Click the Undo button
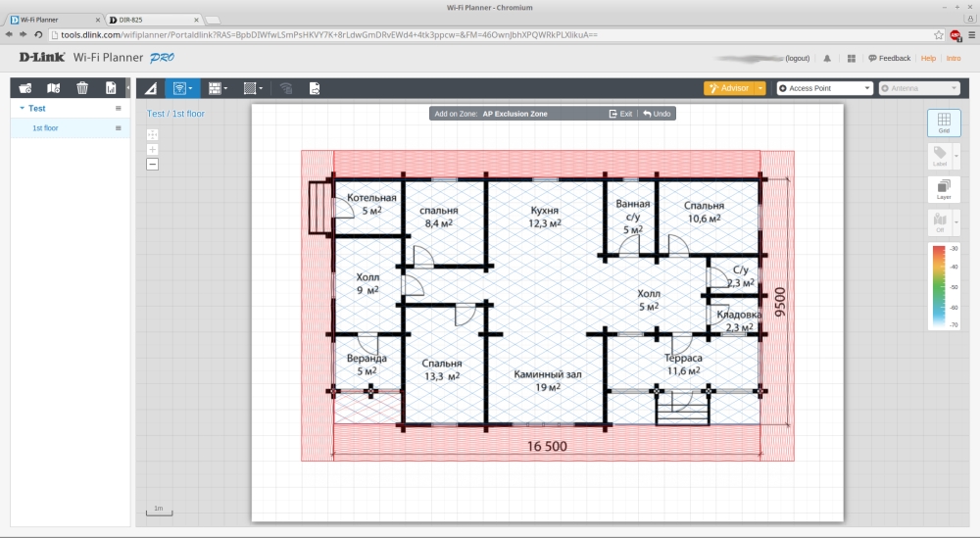The image size is (980, 538). click(x=658, y=114)
